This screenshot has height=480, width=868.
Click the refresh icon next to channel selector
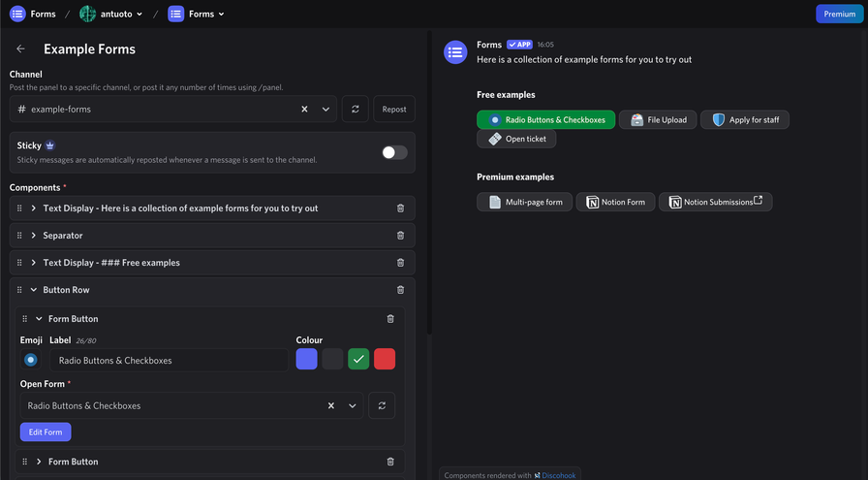coord(356,110)
